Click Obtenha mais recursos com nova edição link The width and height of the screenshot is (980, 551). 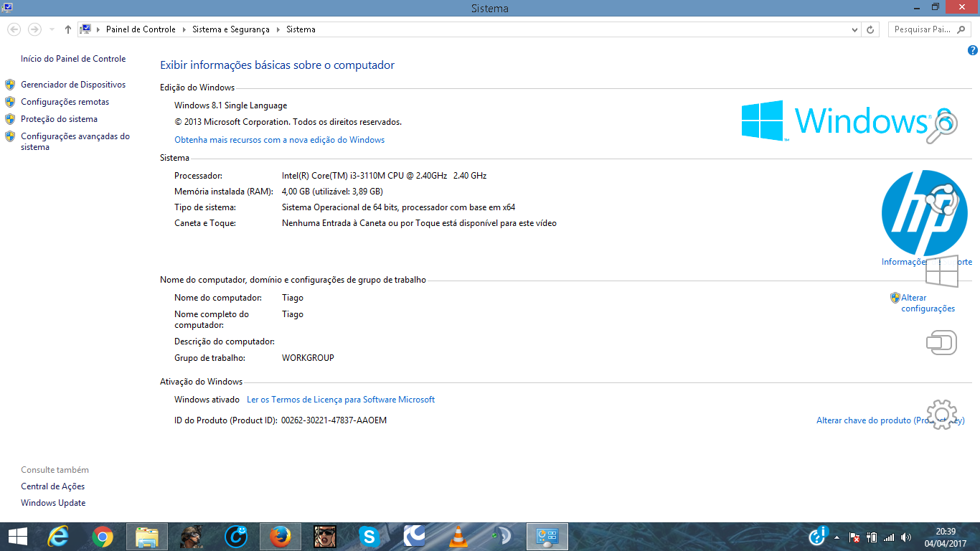click(x=280, y=140)
